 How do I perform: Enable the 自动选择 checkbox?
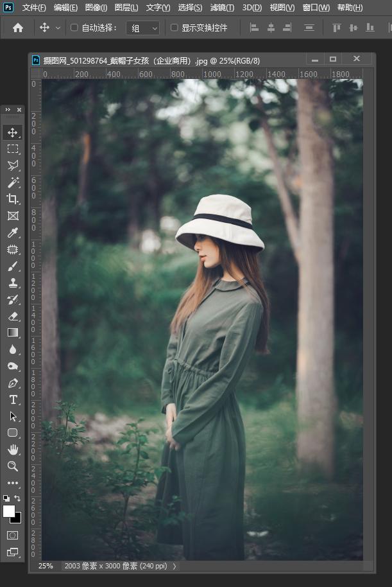click(74, 28)
